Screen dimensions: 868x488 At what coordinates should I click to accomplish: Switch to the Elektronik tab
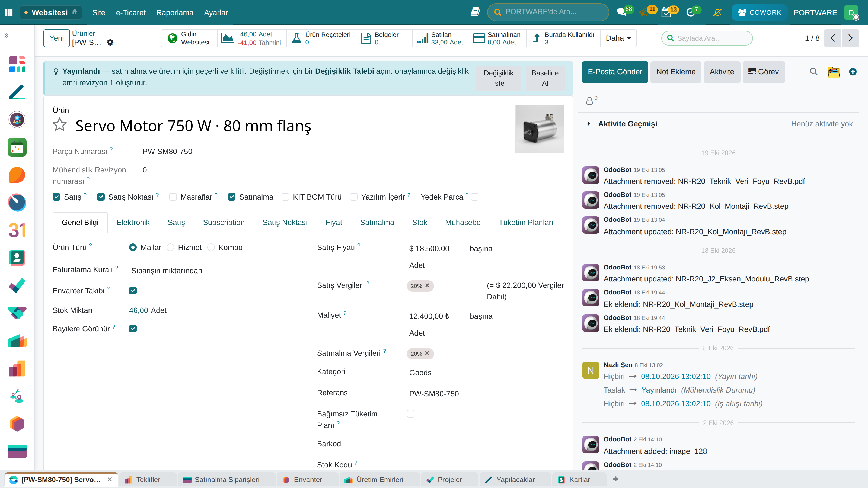click(x=133, y=223)
